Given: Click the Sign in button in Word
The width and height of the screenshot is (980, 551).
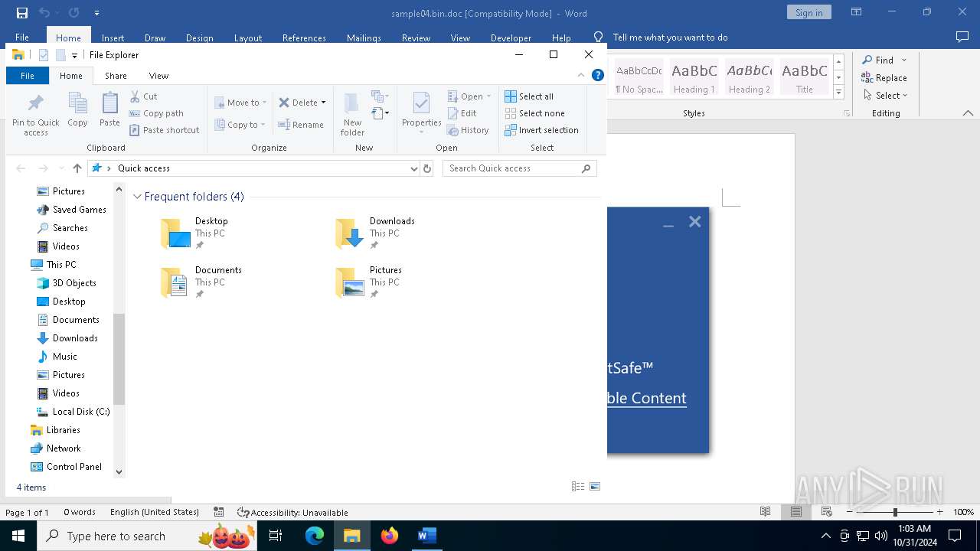Looking at the screenshot, I should coord(808,12).
